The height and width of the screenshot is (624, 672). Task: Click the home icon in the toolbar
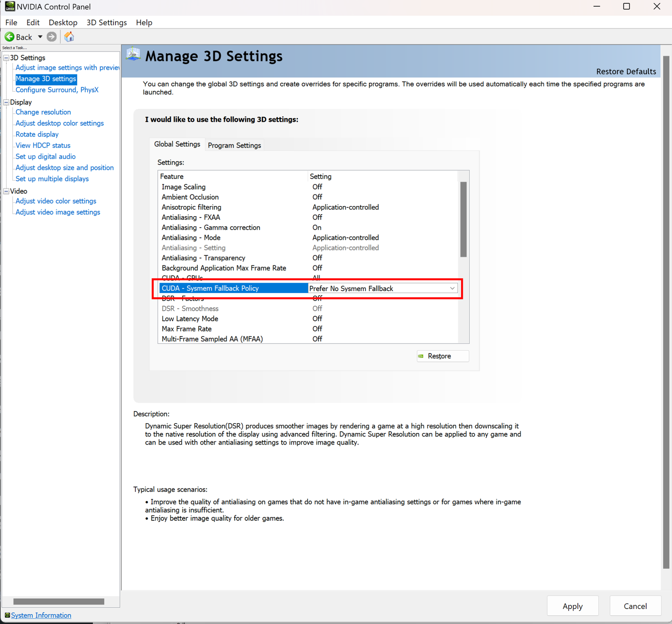click(x=69, y=37)
